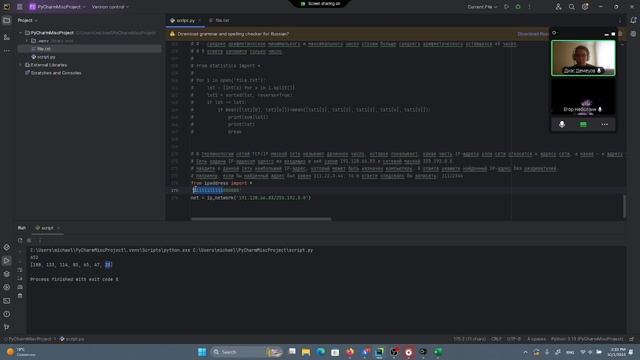
Task: Open weather widget in taskbar
Action: click(x=20, y=352)
